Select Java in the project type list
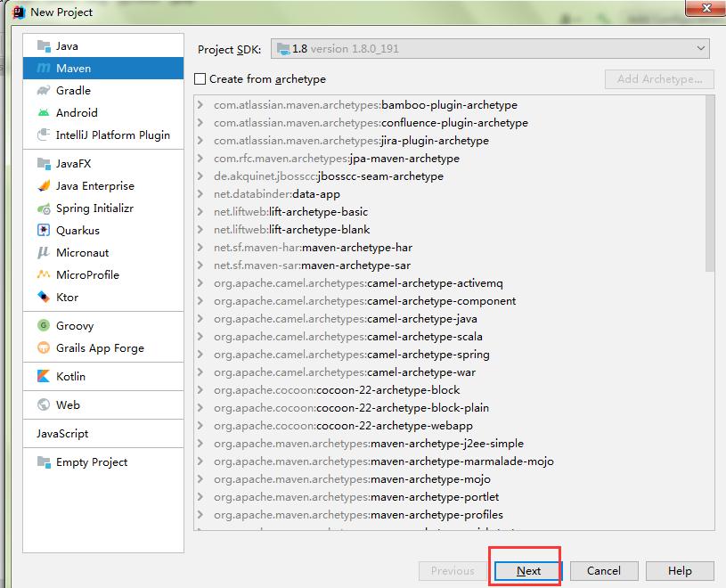Screen dimensions: 726x588 coord(67,46)
